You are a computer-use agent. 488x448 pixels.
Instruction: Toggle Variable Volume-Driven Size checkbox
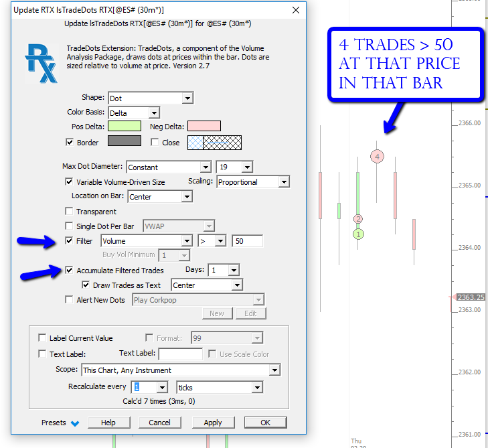coord(69,182)
